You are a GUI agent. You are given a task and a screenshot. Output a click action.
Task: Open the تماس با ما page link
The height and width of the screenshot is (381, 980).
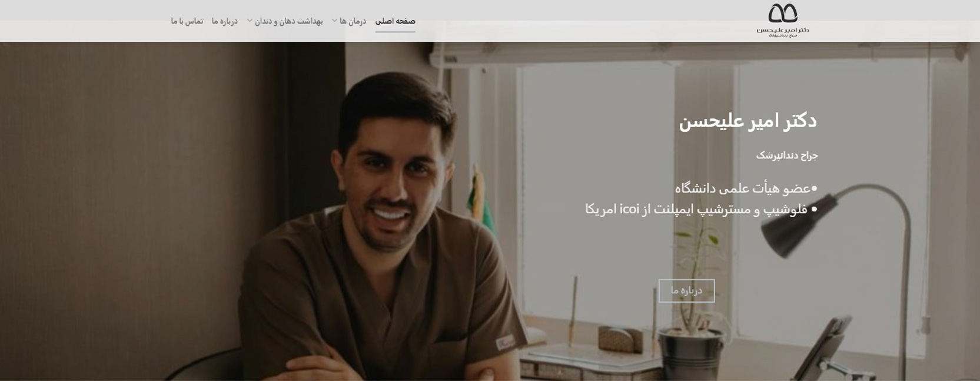coord(187,21)
